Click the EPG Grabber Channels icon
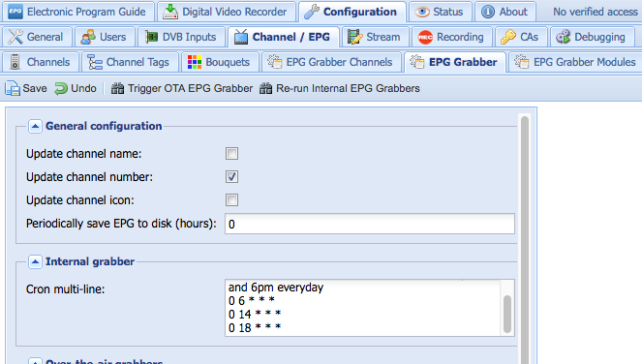The width and height of the screenshot is (642, 364). tap(275, 62)
